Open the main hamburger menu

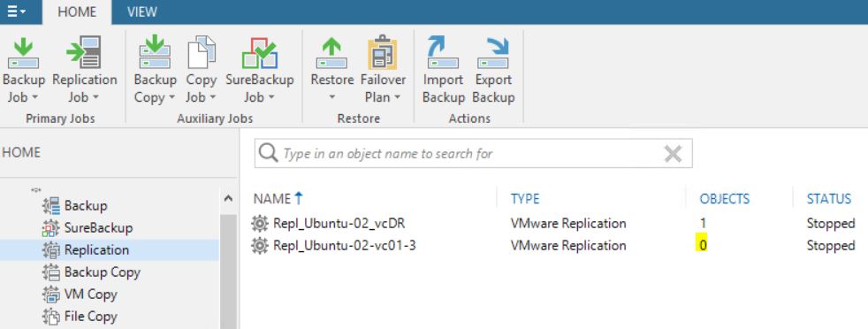point(17,11)
